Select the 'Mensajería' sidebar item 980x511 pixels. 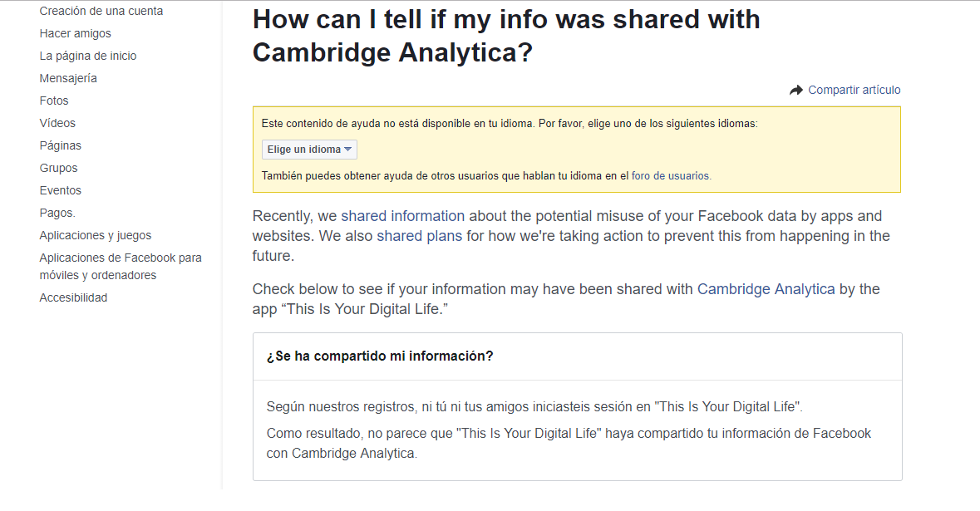68,79
